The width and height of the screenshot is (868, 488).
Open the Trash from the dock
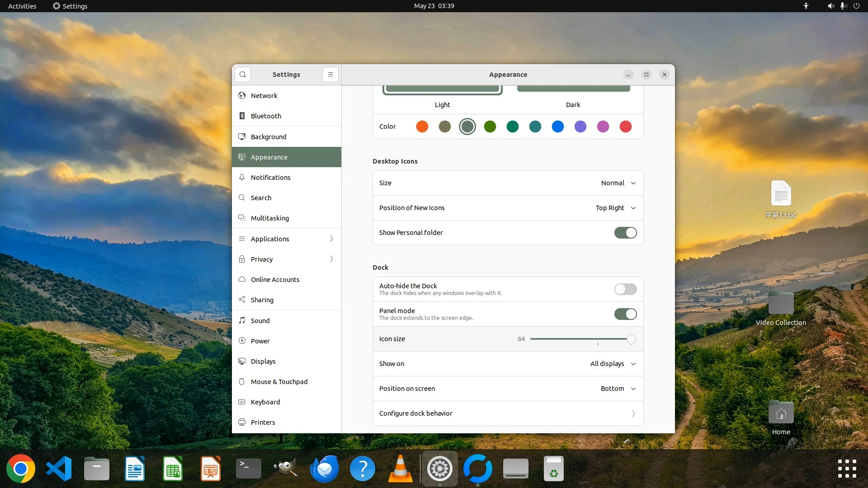(554, 469)
